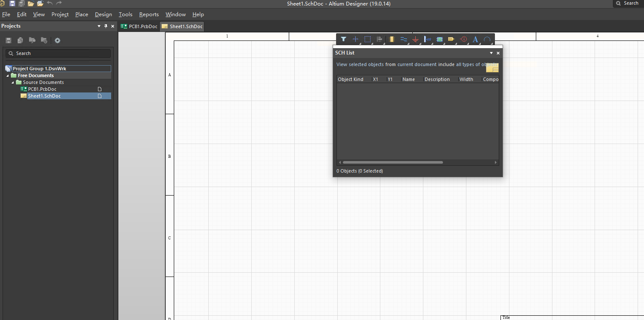Open the SCH List panel options dropdown
The width and height of the screenshot is (644, 320).
pyautogui.click(x=491, y=53)
